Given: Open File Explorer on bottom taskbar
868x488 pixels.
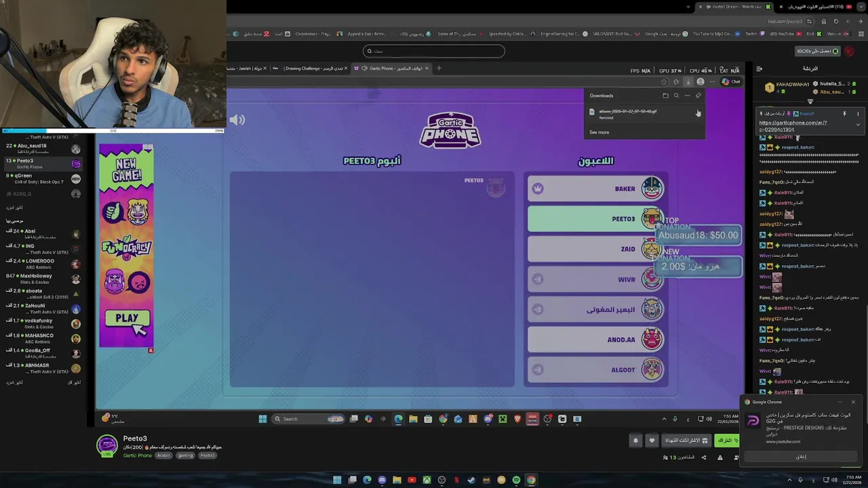Looking at the screenshot, I should click(x=397, y=480).
